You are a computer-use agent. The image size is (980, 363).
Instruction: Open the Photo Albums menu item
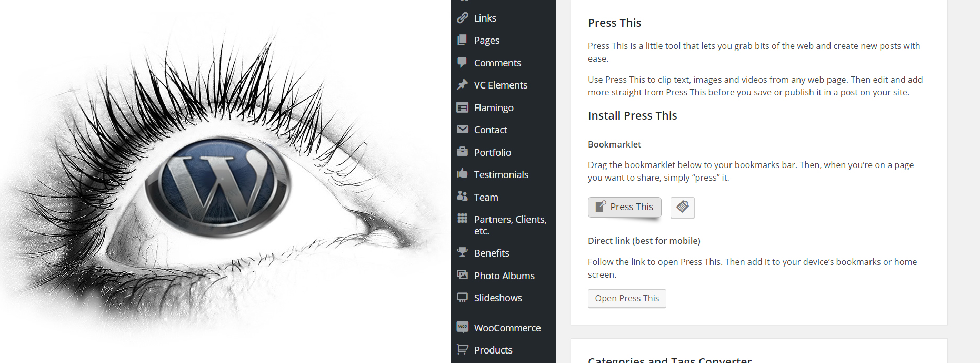tap(504, 276)
